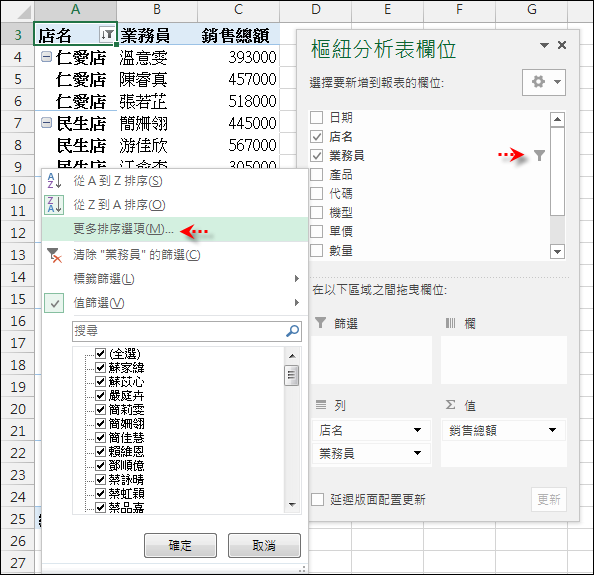Viewport: 594px width, 575px height.
Task: Check the 機型 field checkbox
Action: [x=316, y=212]
